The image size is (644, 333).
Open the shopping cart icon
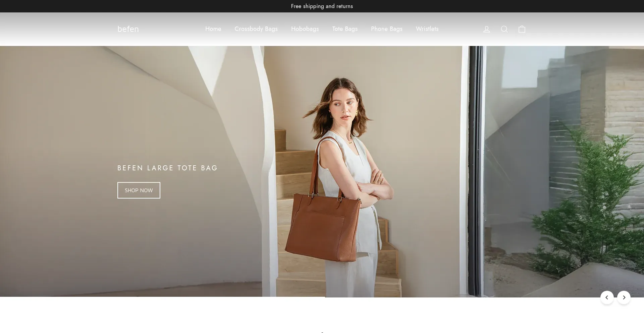tap(522, 29)
